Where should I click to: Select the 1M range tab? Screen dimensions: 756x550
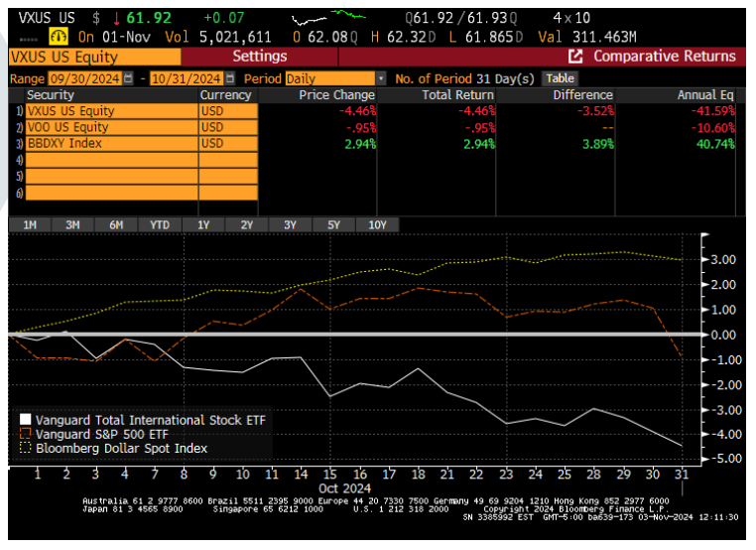(30, 224)
